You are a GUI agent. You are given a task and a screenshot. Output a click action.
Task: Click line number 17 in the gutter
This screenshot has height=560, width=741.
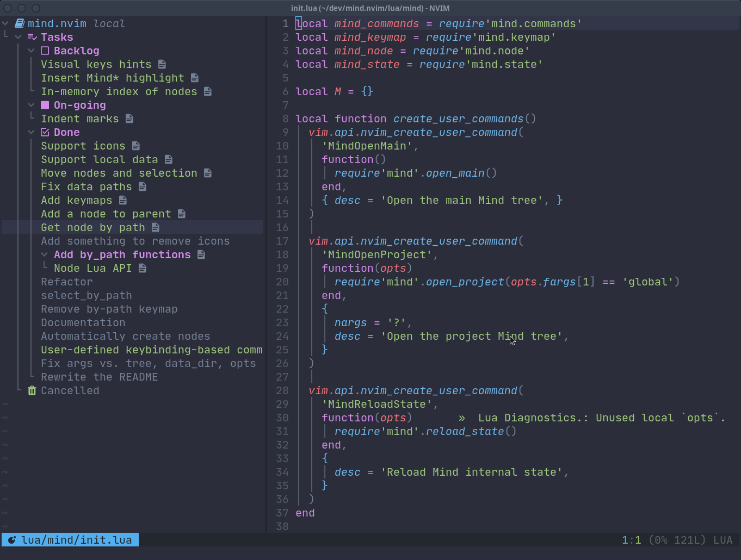(282, 241)
